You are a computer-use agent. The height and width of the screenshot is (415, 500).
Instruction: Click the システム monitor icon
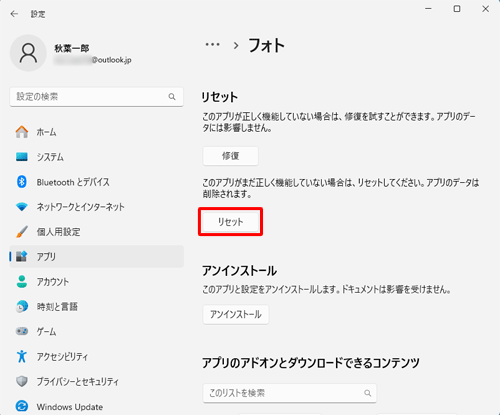(x=22, y=157)
